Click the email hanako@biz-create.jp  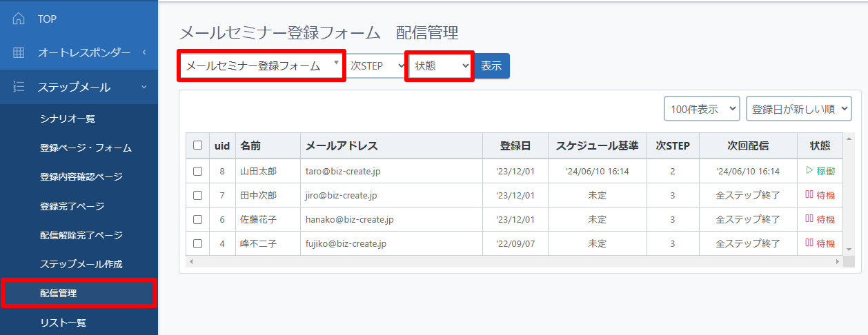[350, 219]
